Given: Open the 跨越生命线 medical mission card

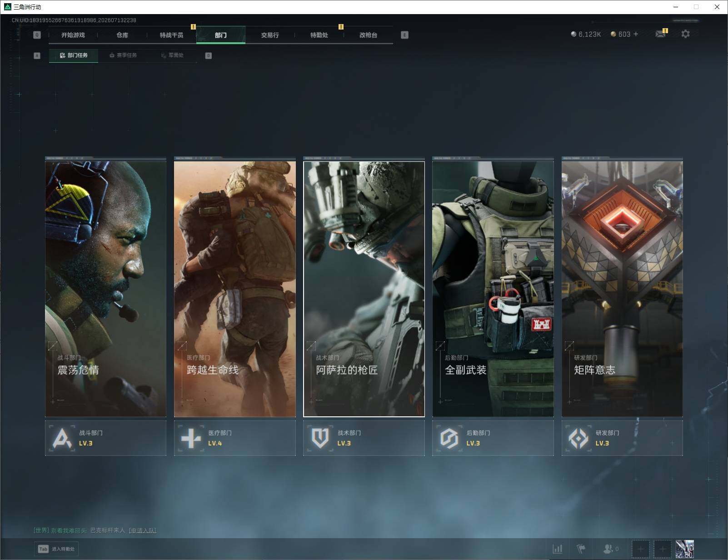Looking at the screenshot, I should (x=235, y=289).
